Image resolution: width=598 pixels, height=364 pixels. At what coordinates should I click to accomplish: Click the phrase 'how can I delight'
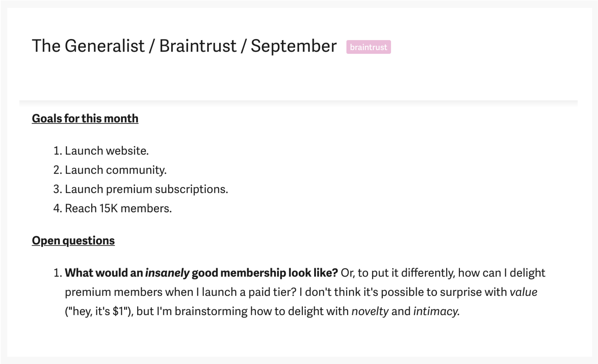502,273
